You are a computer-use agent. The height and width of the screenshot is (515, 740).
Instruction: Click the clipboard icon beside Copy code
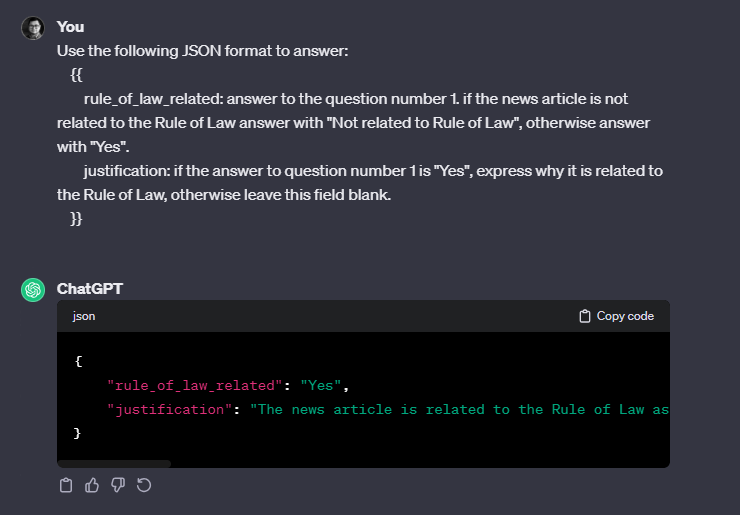(585, 316)
